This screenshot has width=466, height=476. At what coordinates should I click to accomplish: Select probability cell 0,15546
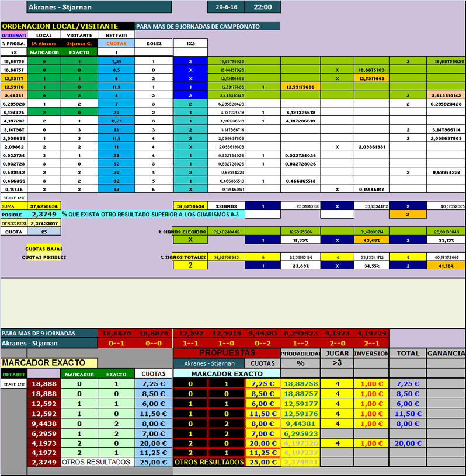[x=13, y=190]
